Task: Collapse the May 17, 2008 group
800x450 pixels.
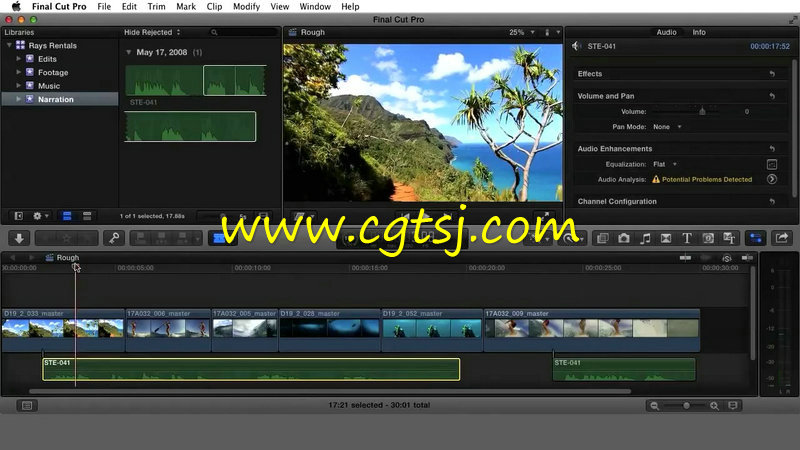Action: click(129, 52)
